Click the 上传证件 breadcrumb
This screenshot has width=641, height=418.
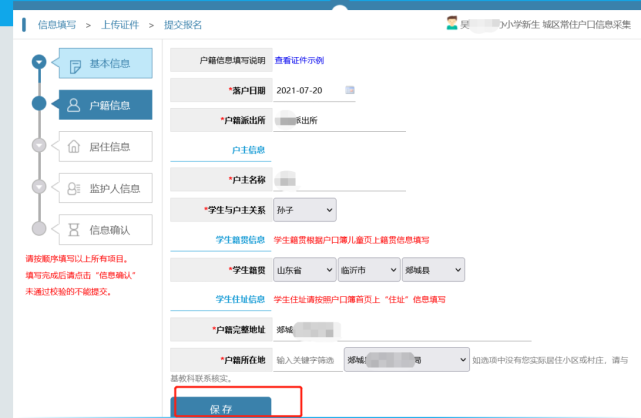(x=120, y=25)
